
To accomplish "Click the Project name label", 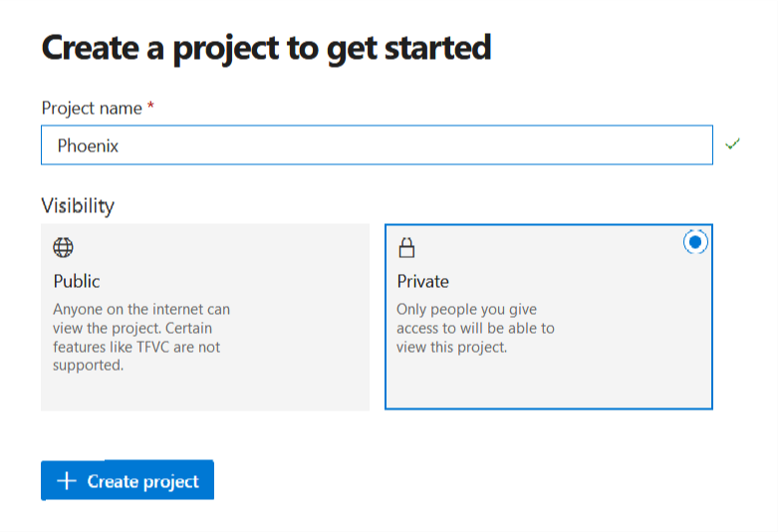I will [92, 108].
